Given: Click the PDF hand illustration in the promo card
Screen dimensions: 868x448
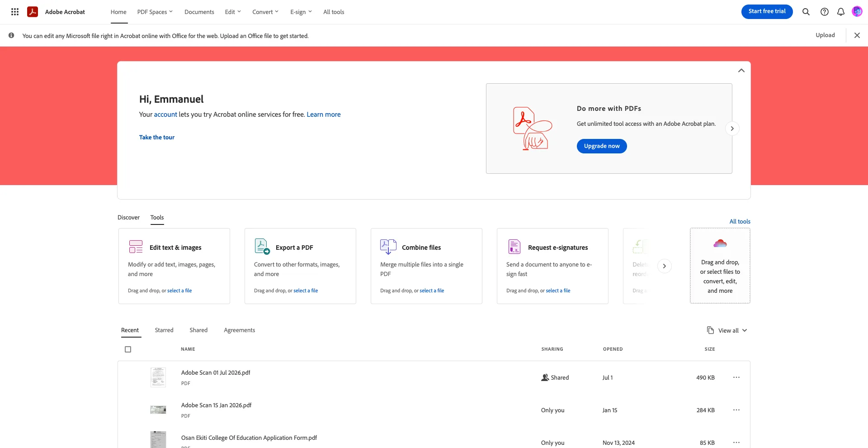Looking at the screenshot, I should coord(533,129).
